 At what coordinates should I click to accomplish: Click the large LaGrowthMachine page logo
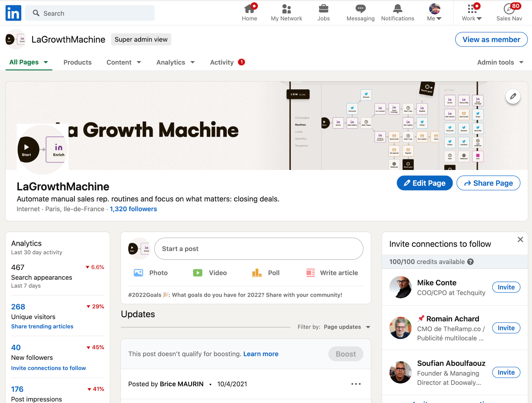point(43,149)
